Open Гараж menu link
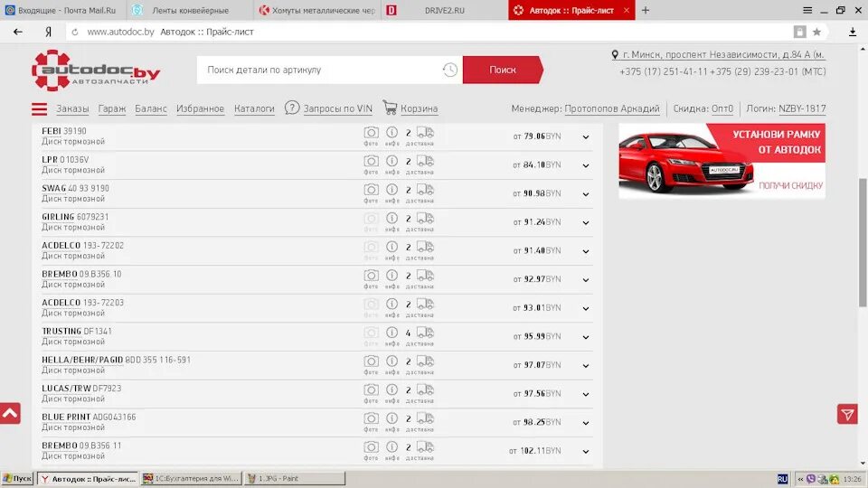Viewport: 868px width, 488px height. [112, 108]
